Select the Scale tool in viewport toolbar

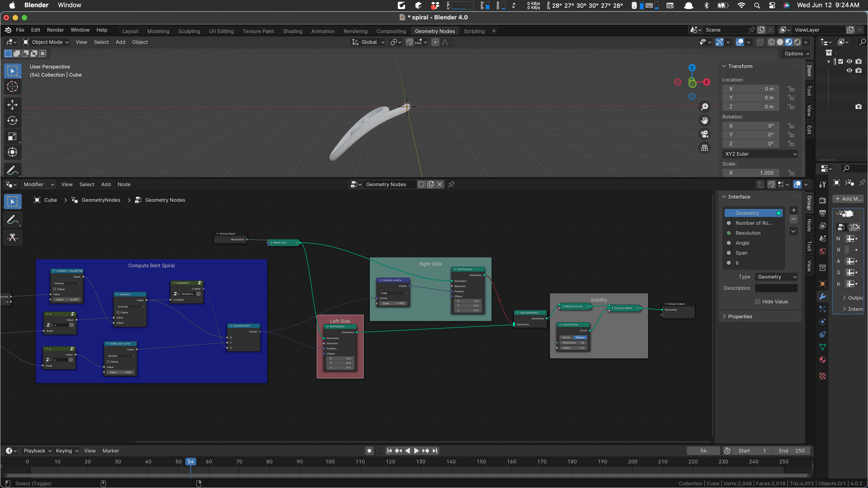[12, 136]
